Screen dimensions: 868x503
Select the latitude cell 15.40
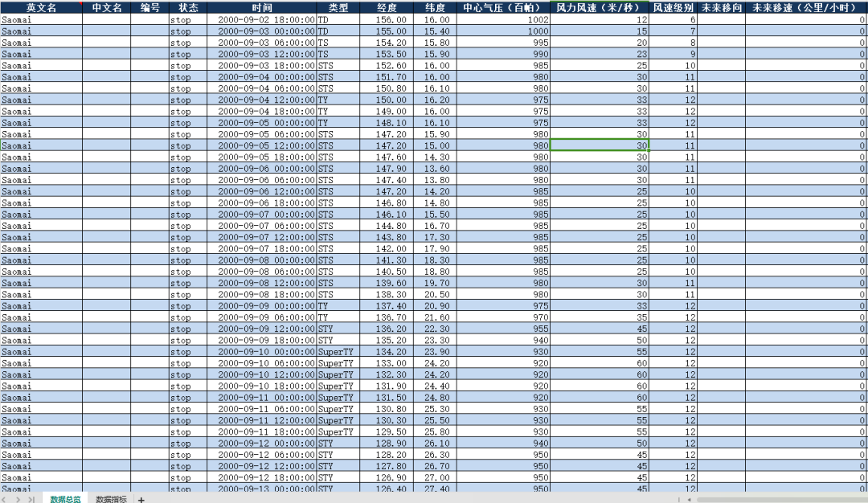click(x=435, y=31)
